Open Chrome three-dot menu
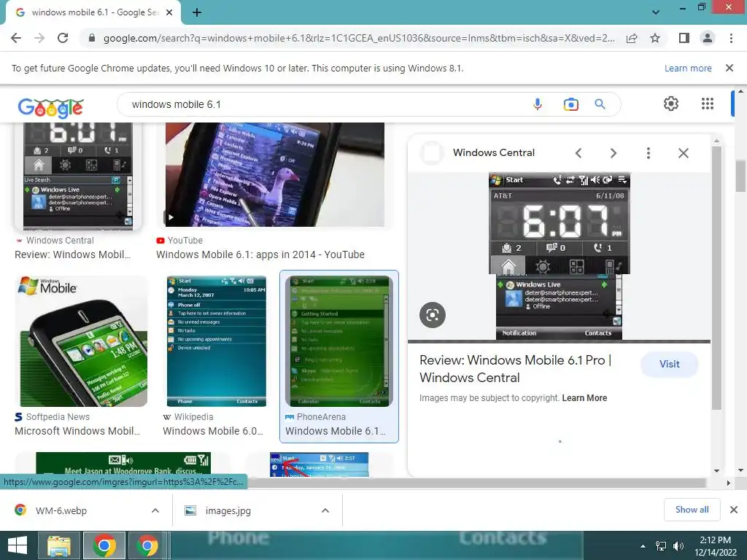 point(731,38)
